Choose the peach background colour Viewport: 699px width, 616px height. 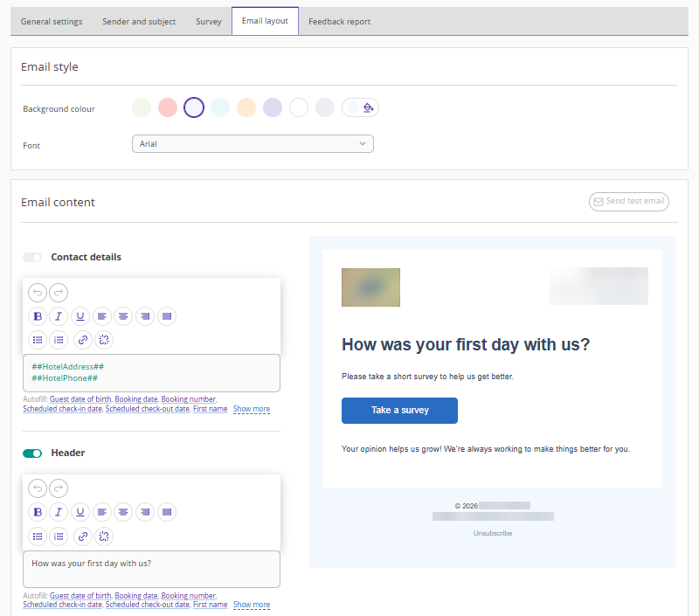coord(246,107)
